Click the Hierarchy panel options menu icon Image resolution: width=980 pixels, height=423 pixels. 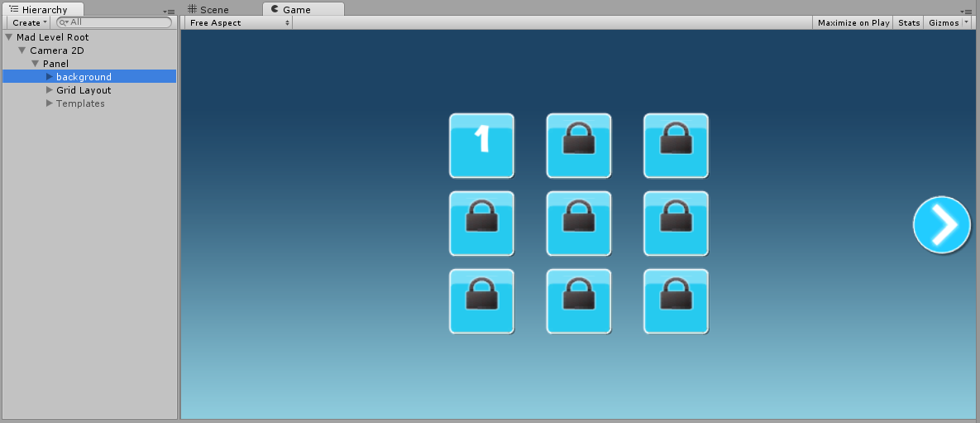pyautogui.click(x=170, y=12)
